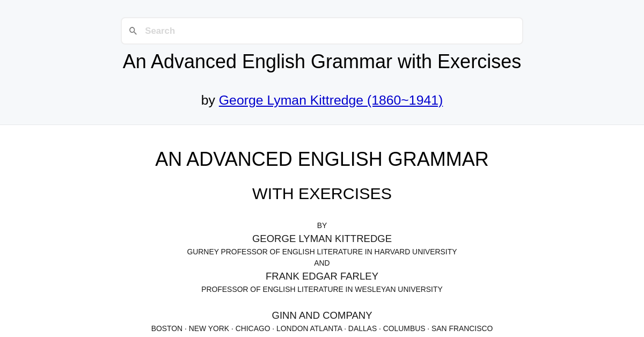Open George Lyman Kittredge (1860~1941) author link
Screen dimensions: 644x337
(331, 100)
